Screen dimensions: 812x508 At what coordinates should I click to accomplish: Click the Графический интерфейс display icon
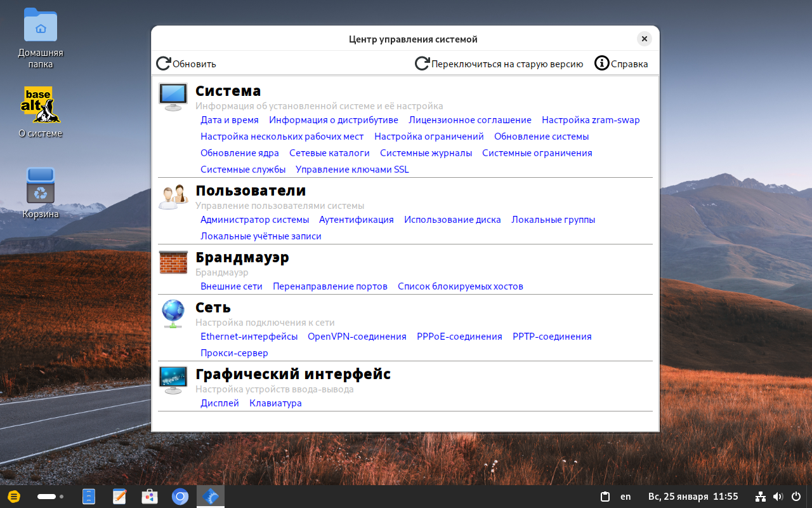click(x=173, y=379)
